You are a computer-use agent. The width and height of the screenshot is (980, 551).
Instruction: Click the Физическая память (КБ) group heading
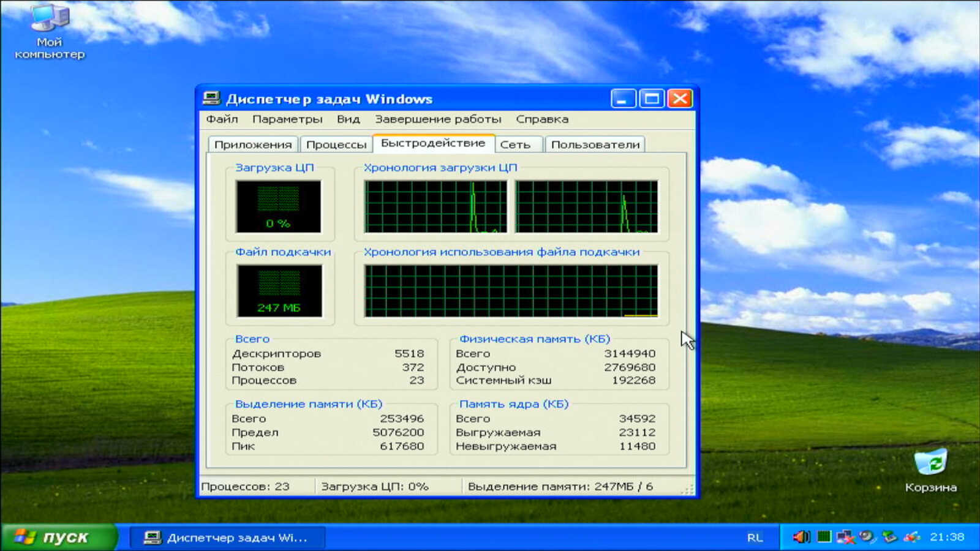pyautogui.click(x=535, y=339)
